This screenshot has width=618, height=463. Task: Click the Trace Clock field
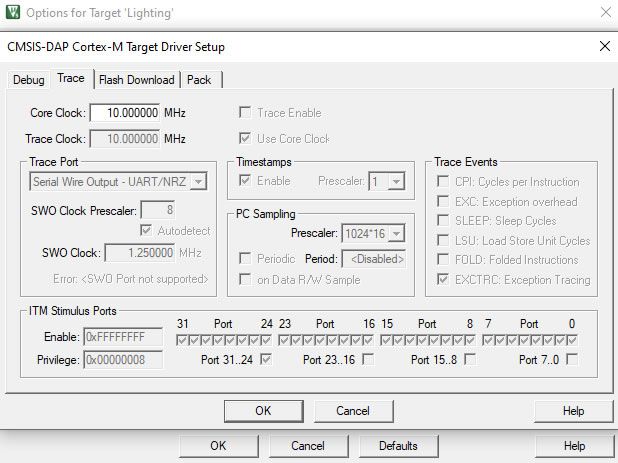(125, 139)
